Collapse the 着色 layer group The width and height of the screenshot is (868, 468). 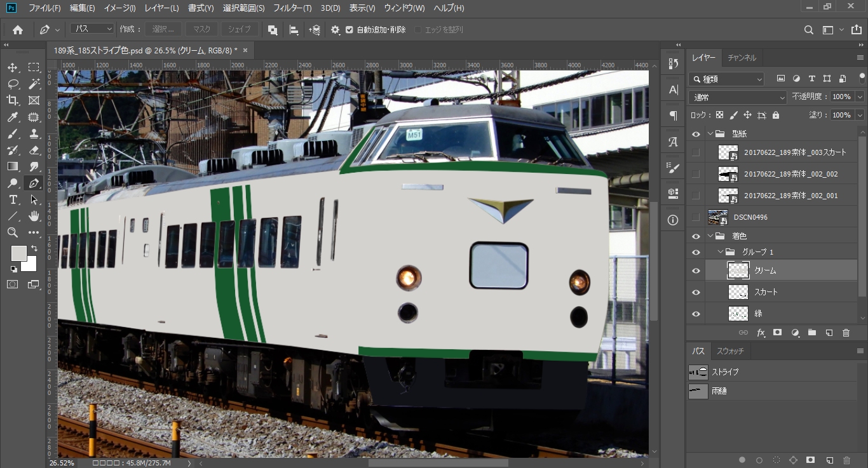click(710, 236)
